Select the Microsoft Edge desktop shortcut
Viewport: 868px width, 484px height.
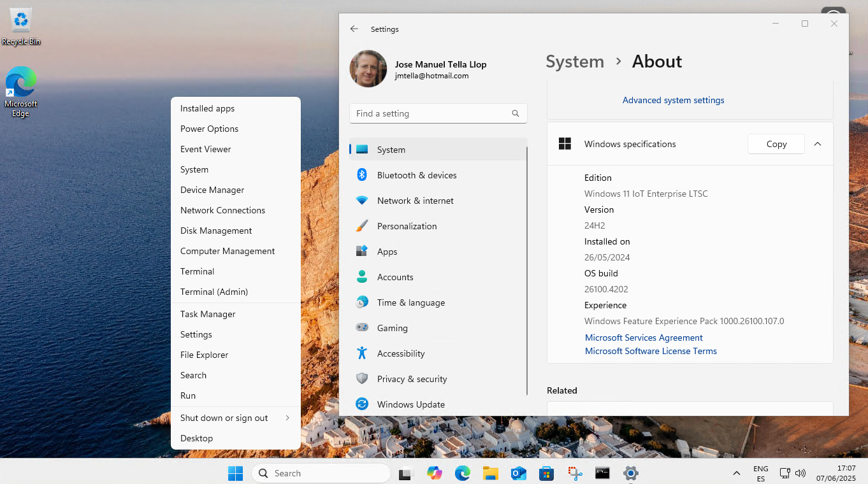(x=20, y=92)
